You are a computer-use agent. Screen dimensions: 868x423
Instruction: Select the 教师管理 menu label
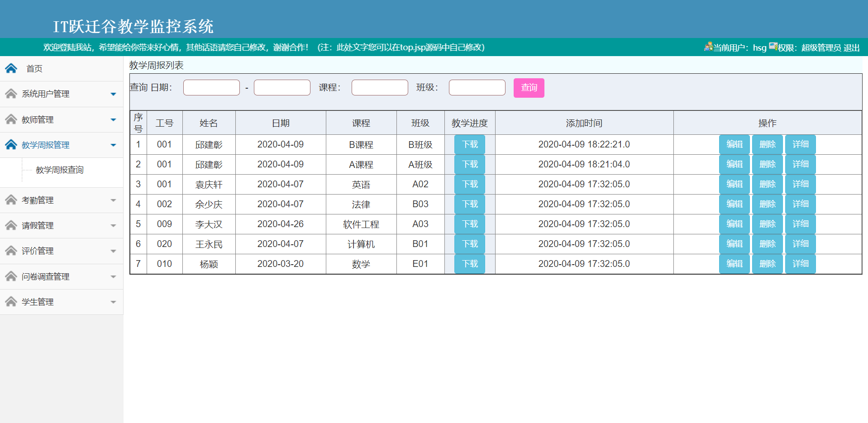point(38,120)
